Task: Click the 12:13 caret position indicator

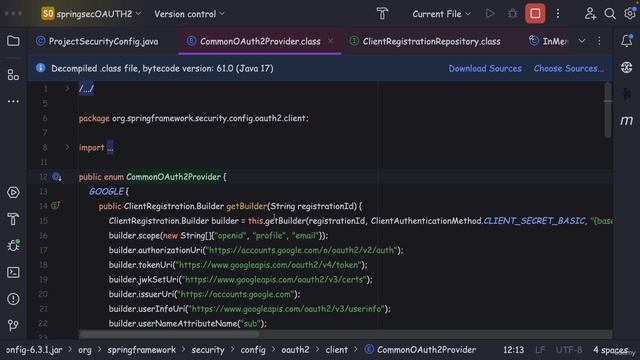Action: pos(513,350)
